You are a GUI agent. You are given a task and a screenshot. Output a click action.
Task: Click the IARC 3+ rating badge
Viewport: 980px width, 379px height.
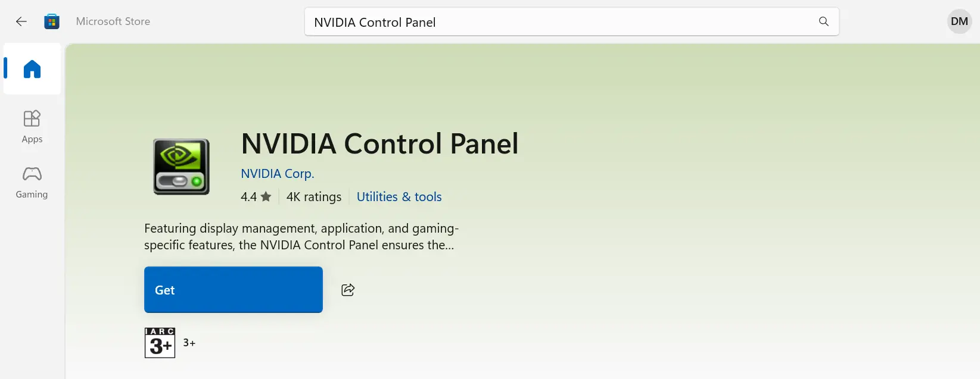[160, 343]
